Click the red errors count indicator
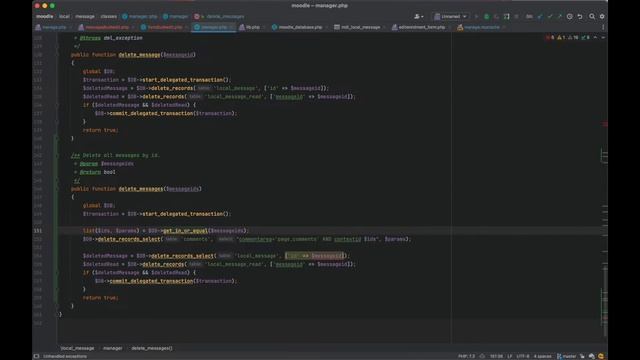The width and height of the screenshot is (640, 360). [x=550, y=38]
